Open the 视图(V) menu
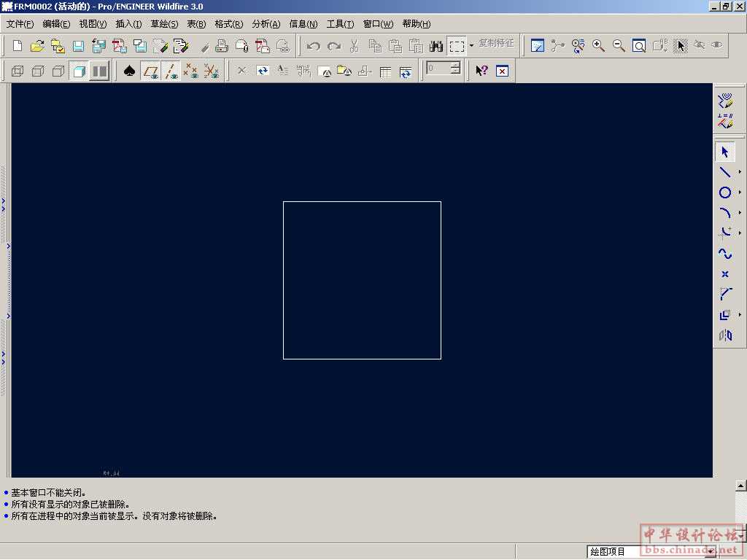Viewport: 747px width, 560px height. [x=93, y=24]
